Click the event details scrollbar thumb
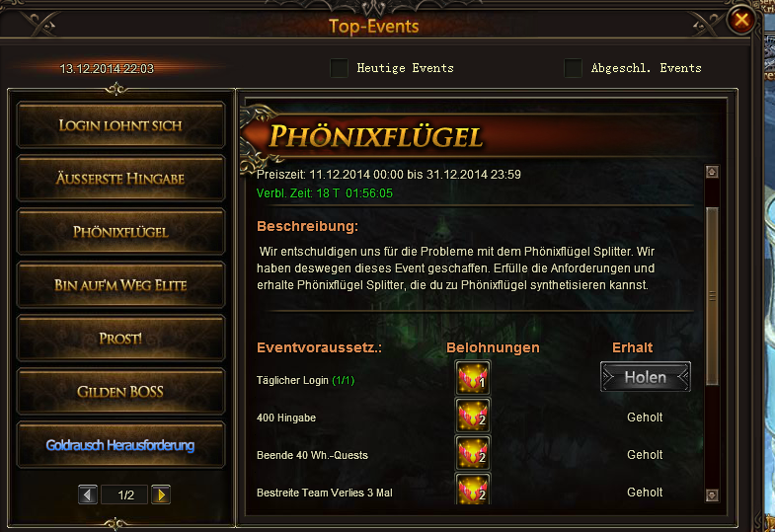 [712, 296]
